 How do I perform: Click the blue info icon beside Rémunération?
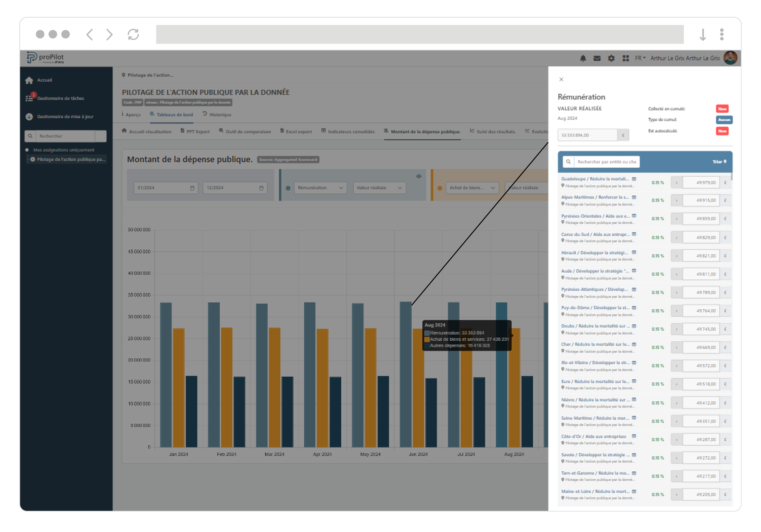tap(288, 188)
